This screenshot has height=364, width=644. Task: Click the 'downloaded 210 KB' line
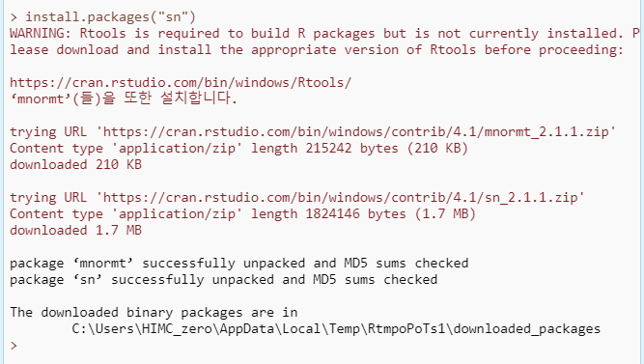tap(75, 165)
